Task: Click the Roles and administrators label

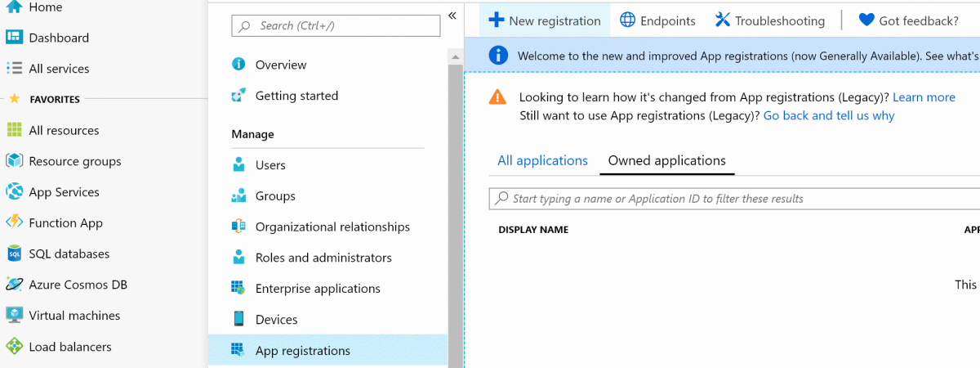Action: [323, 258]
